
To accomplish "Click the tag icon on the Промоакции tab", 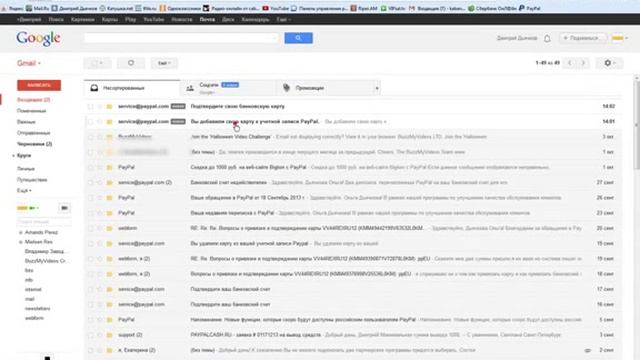I will click(x=287, y=88).
